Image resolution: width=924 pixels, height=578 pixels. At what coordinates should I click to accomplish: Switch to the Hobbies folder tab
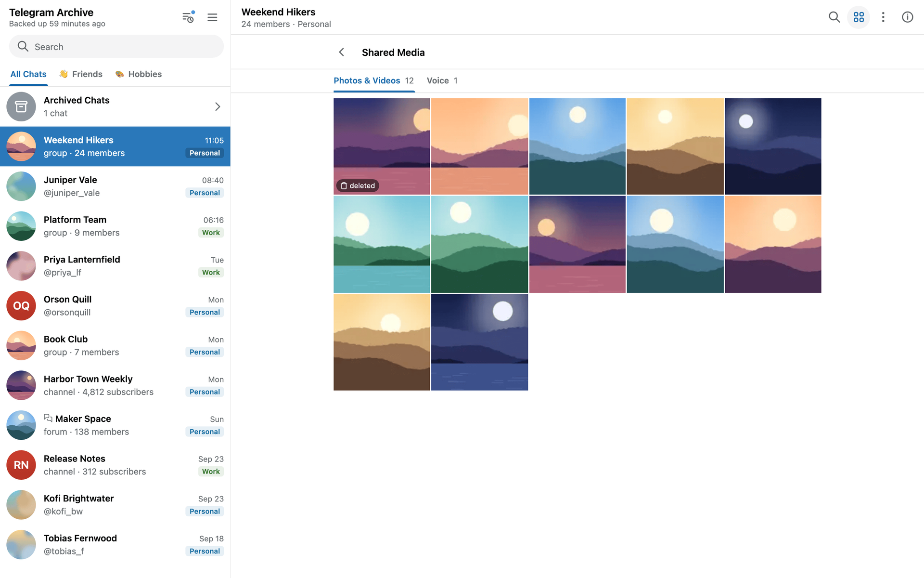[x=138, y=74]
